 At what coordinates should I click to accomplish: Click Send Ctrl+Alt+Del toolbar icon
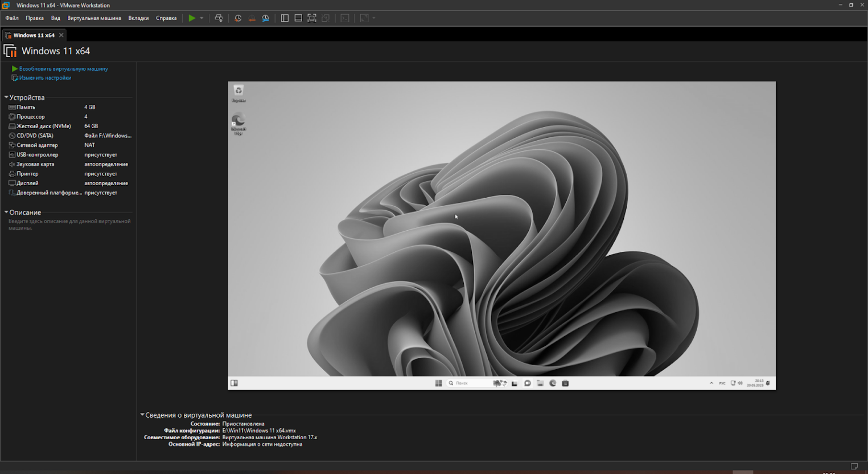click(219, 18)
